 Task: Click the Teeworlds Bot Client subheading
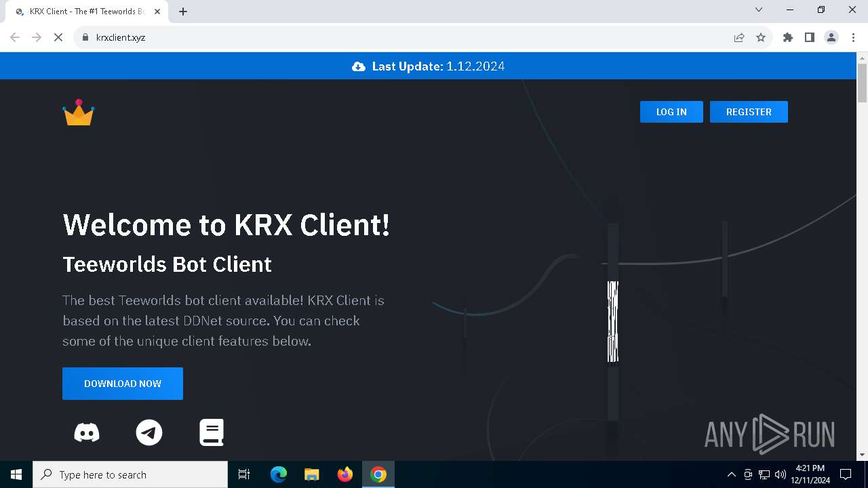[x=167, y=264]
